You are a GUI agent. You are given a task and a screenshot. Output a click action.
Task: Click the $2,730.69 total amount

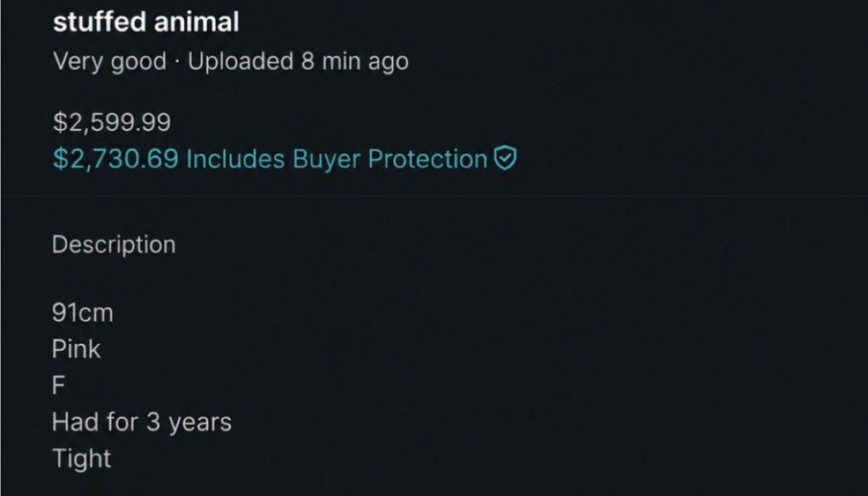[115, 159]
